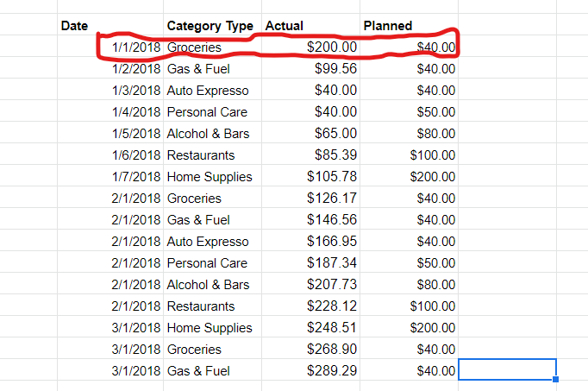
Task: Click the Planned column header cell
Action: point(409,25)
